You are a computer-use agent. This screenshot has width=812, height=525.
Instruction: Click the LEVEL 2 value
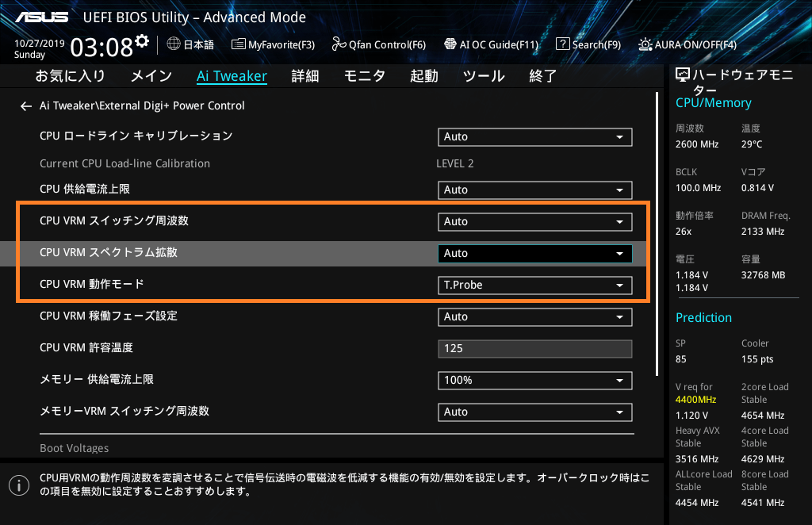click(455, 163)
